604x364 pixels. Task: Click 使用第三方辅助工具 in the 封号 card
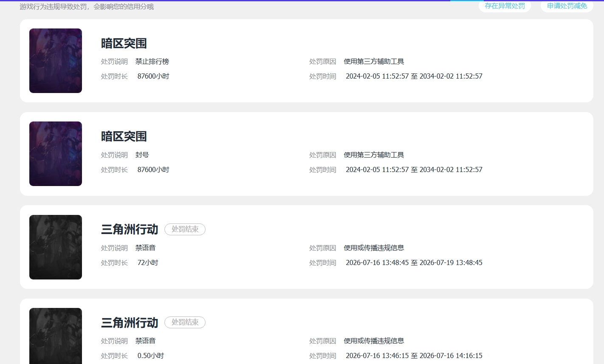pos(374,155)
